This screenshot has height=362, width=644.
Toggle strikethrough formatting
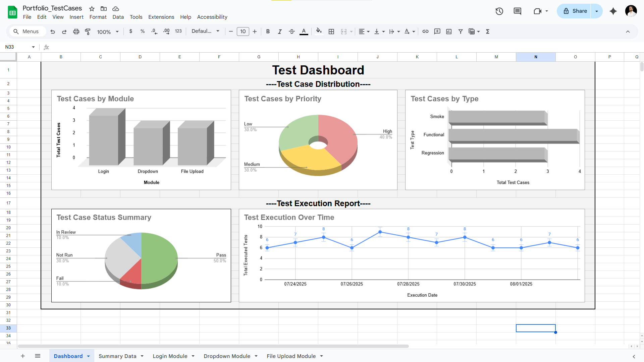[291, 32]
